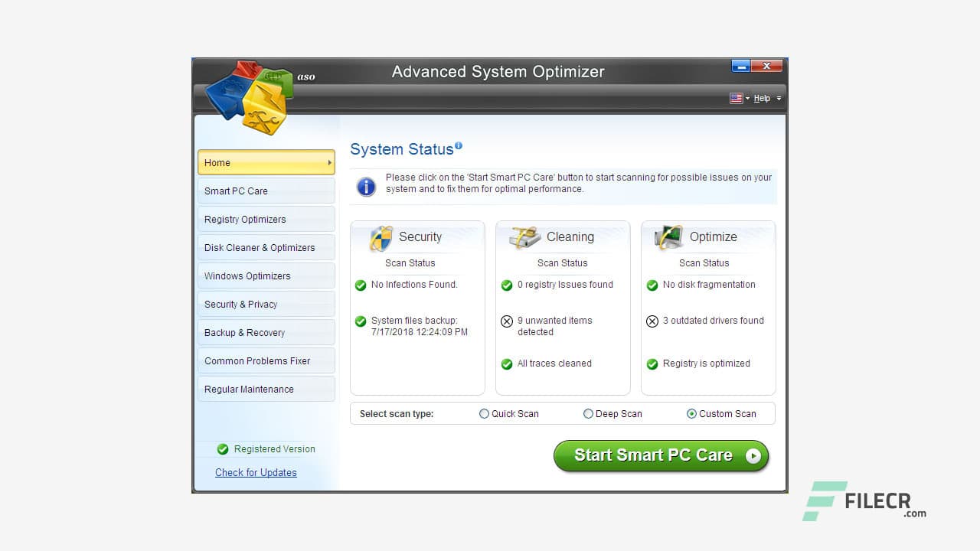
Task: Open the Check for Updates link
Action: 256,472
